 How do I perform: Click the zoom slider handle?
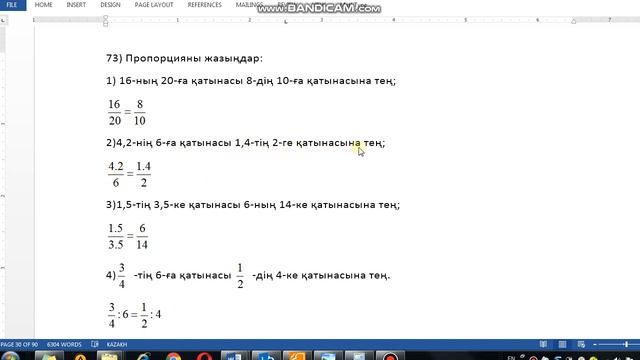pos(626,344)
